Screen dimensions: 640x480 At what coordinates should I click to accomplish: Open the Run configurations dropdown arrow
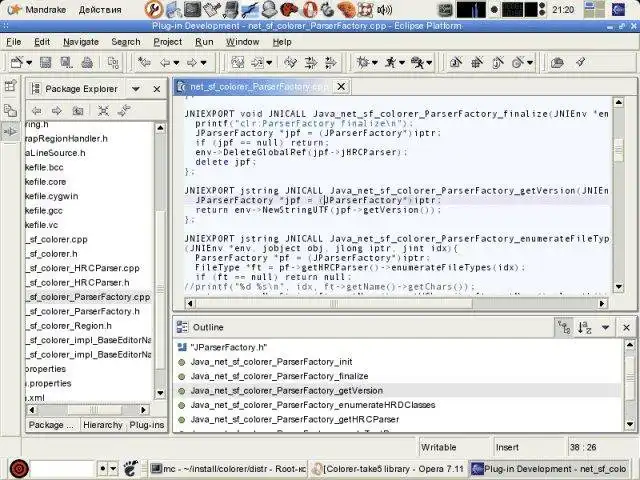402,63
